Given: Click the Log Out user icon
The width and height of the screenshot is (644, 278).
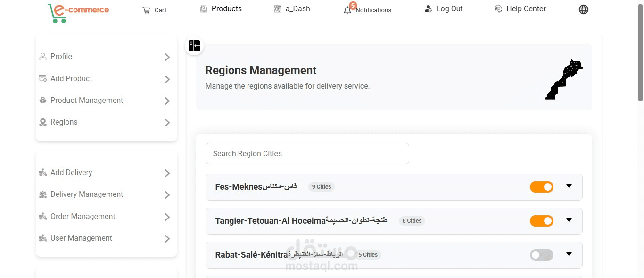Looking at the screenshot, I should (428, 9).
